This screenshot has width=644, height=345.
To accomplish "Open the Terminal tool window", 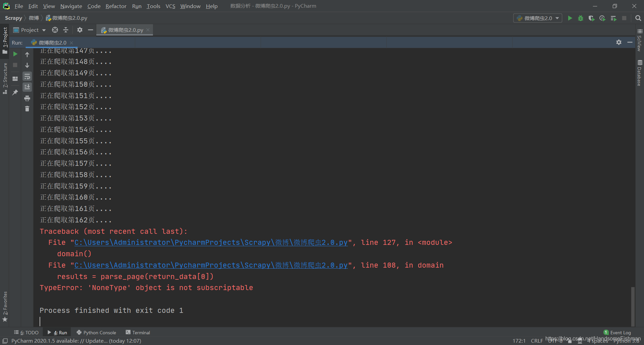I will (138, 333).
